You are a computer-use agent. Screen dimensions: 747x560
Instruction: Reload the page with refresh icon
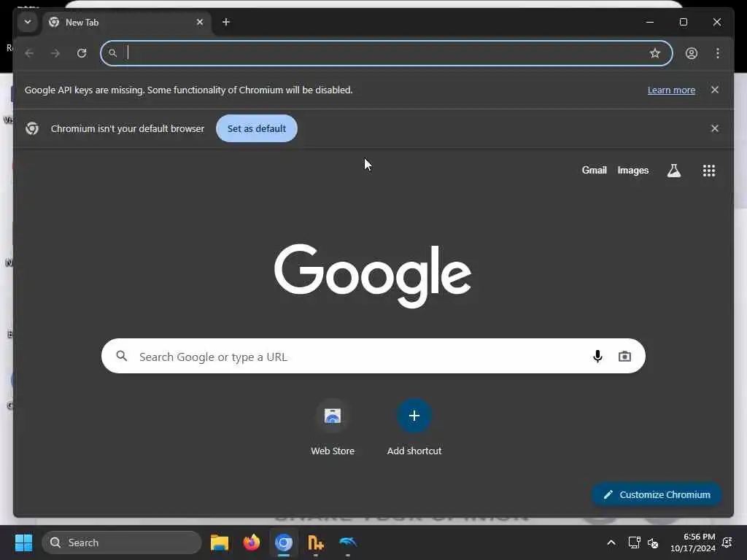[x=82, y=53]
